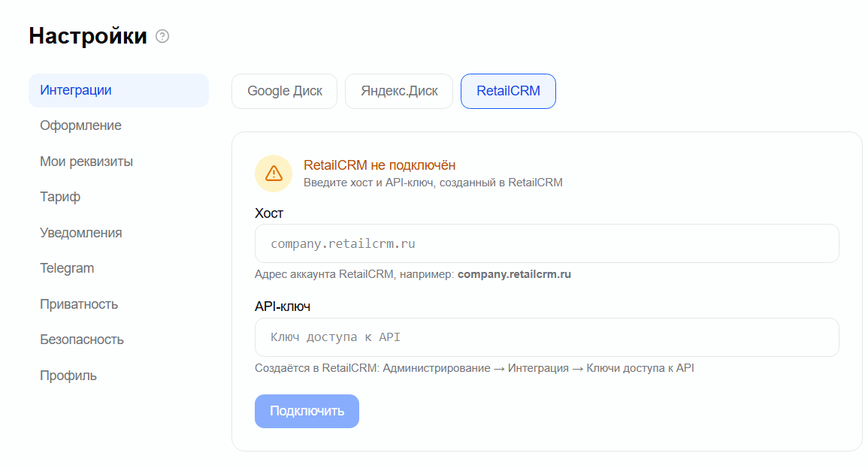Open the Интеграции settings section

[119, 90]
